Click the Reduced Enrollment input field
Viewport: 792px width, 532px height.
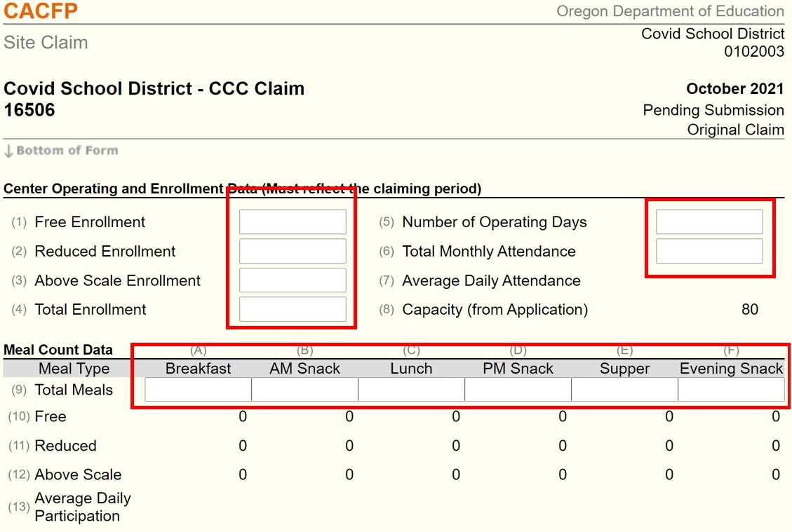293,250
